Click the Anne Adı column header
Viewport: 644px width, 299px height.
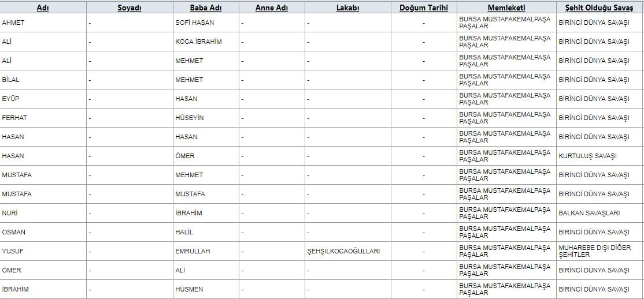coord(272,8)
